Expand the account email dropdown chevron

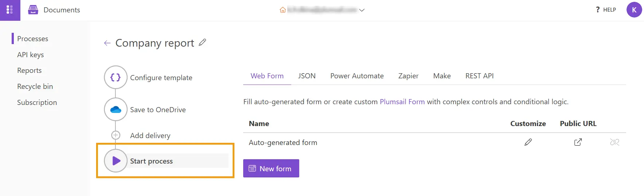coord(362,10)
